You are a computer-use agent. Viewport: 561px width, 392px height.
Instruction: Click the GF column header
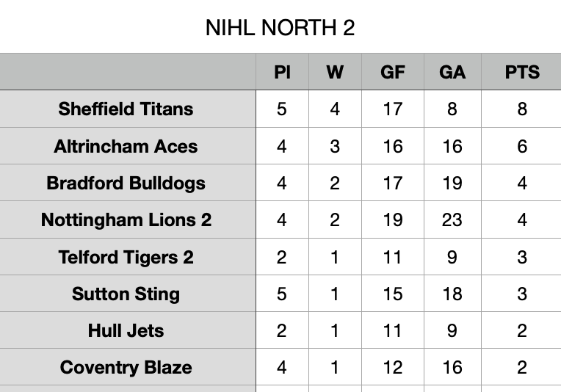(x=393, y=72)
